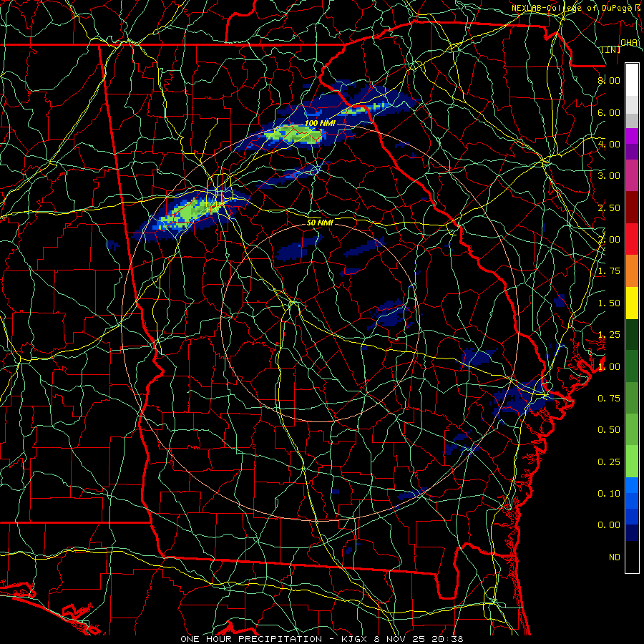Select the '2.50' scale value
Image resolution: width=644 pixels, height=644 pixels.
(609, 208)
